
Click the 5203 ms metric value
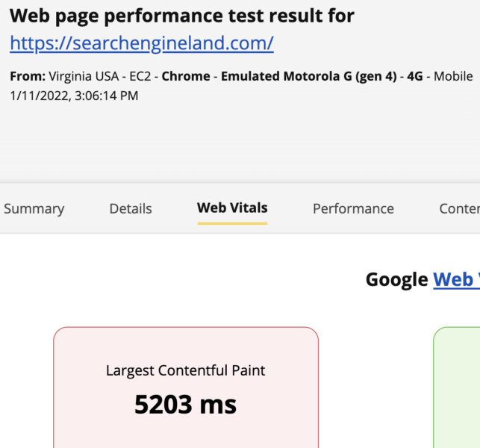(185, 405)
